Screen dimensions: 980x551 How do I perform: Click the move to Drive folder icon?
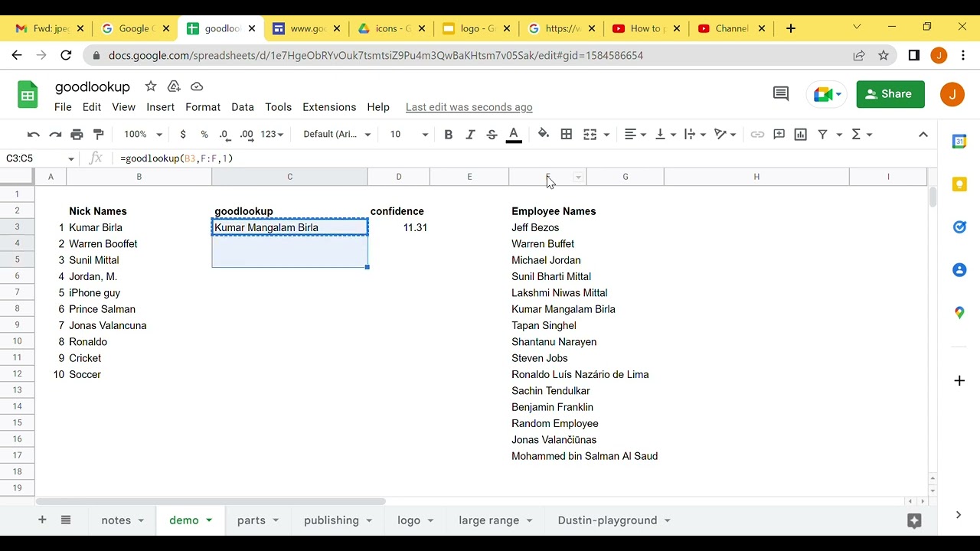tap(174, 86)
